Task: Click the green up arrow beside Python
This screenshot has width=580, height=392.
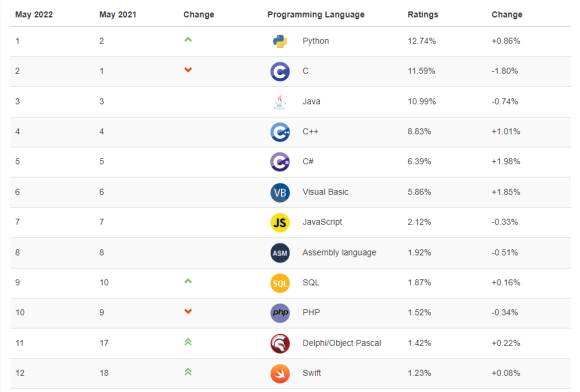Action: [x=188, y=40]
